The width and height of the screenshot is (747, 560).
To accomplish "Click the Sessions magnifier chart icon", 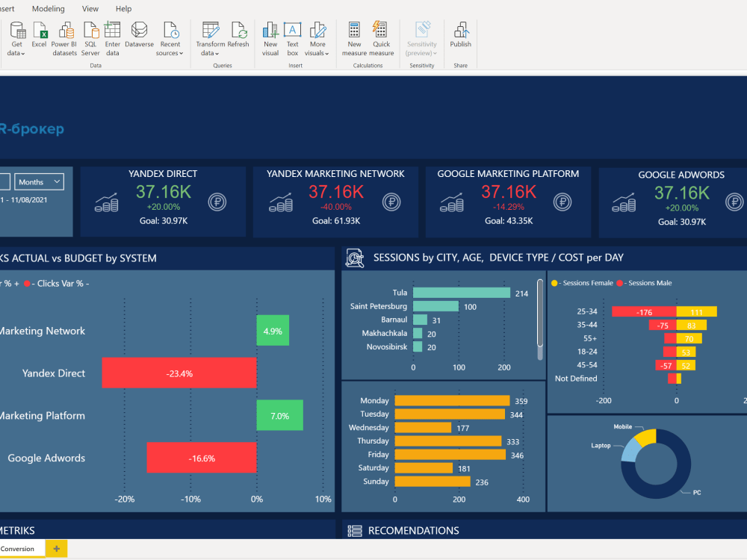I will [x=355, y=258].
